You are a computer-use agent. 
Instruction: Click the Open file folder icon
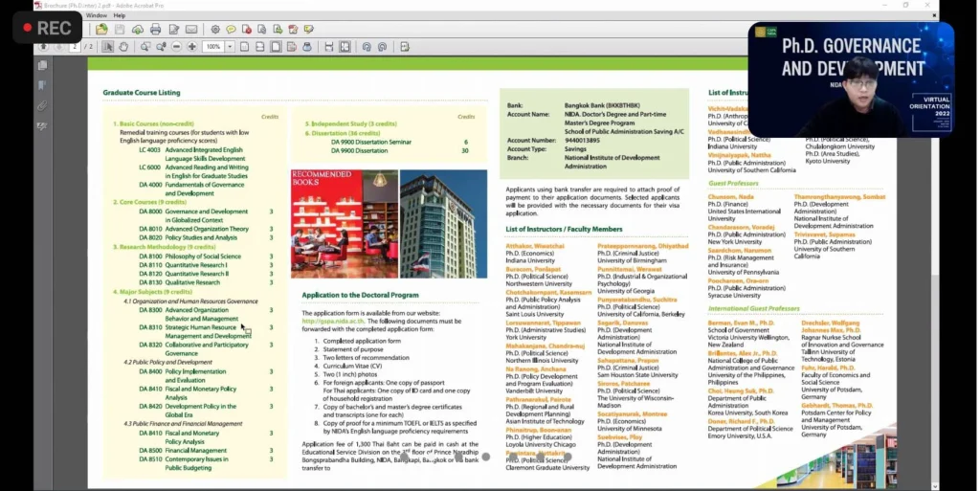click(101, 30)
